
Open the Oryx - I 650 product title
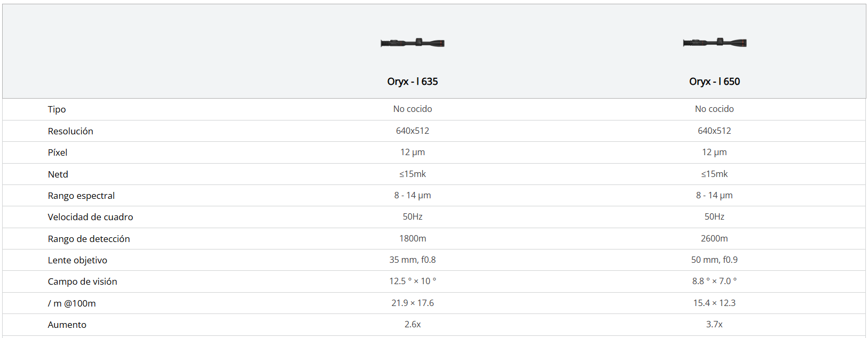point(714,82)
